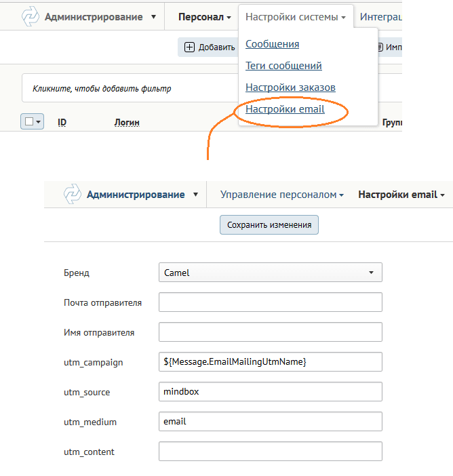Click the utm_source field containing mindbox
This screenshot has width=453, height=476.
point(270,392)
